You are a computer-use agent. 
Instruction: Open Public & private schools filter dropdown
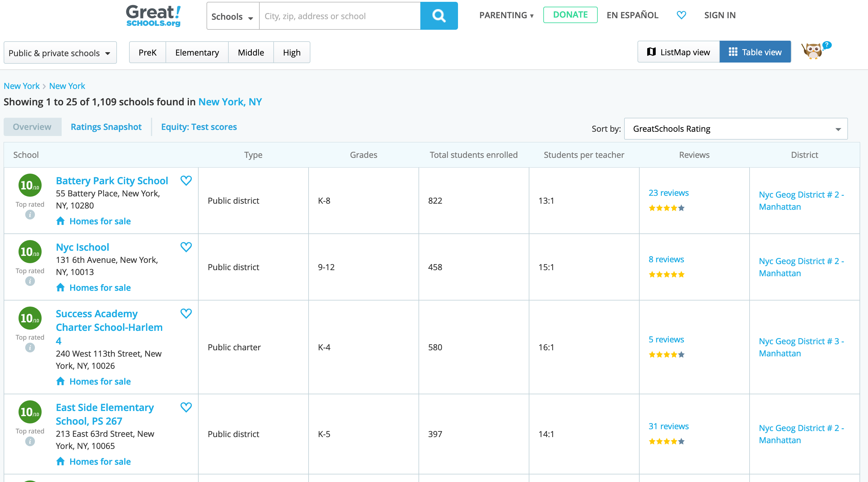(60, 53)
